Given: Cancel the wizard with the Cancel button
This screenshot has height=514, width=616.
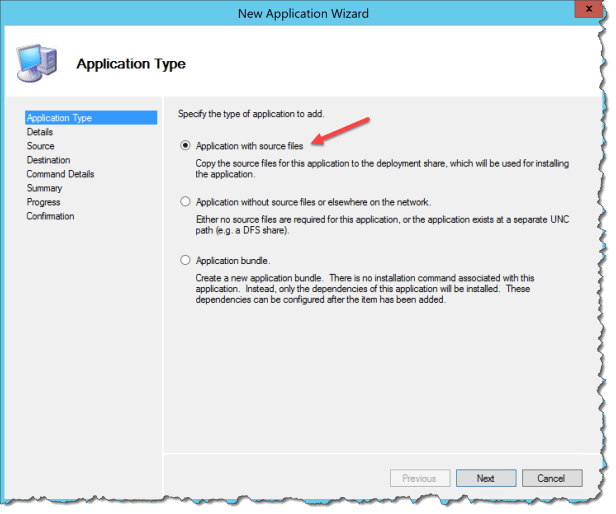Looking at the screenshot, I should pyautogui.click(x=551, y=478).
